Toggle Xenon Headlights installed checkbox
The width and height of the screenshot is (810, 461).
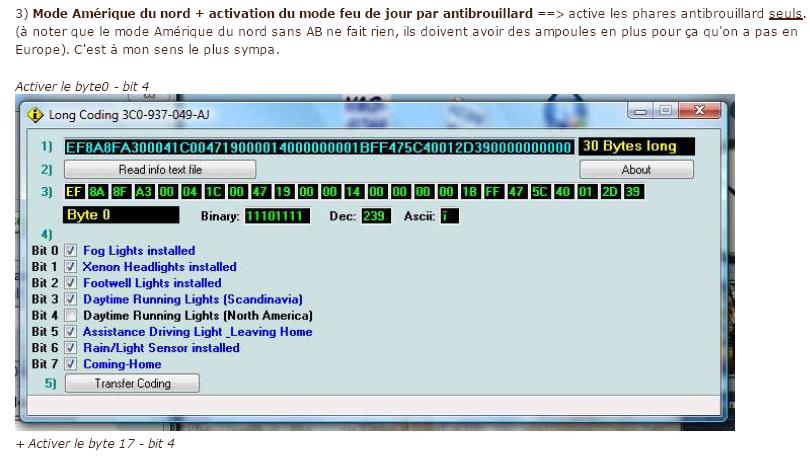[70, 267]
